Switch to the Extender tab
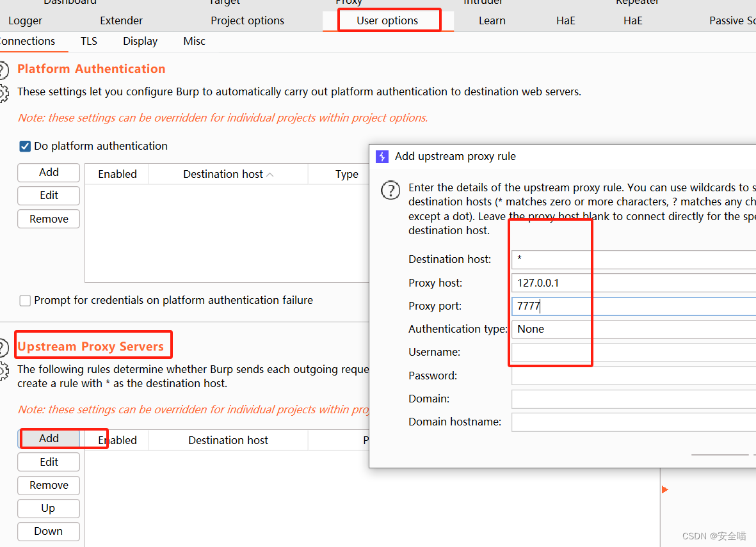Screen dimensions: 756x547 121,20
